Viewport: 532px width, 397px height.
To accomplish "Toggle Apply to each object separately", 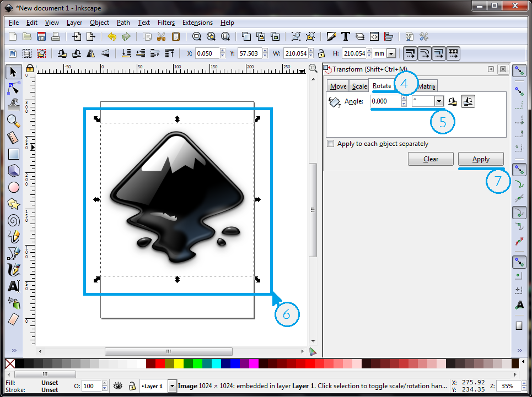I will coord(330,144).
